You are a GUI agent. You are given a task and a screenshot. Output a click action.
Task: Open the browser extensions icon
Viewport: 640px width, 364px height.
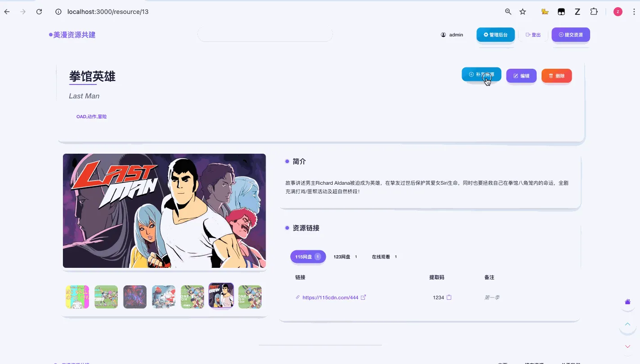coord(594,12)
